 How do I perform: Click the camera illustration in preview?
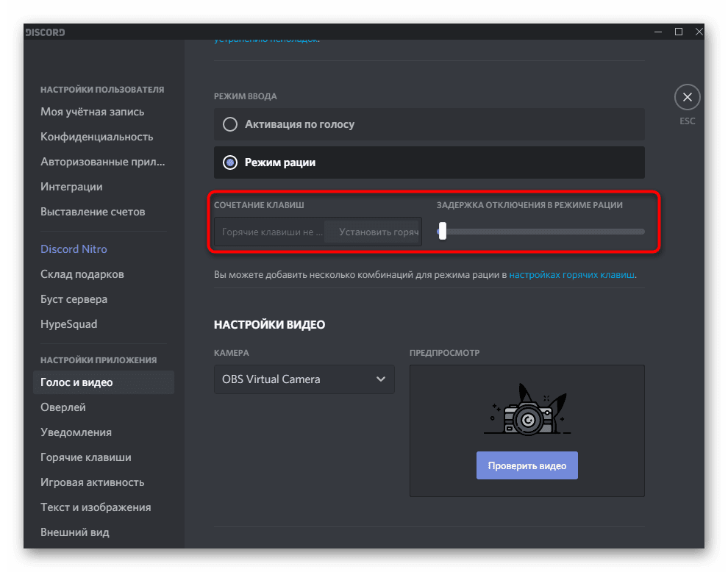coord(527,410)
